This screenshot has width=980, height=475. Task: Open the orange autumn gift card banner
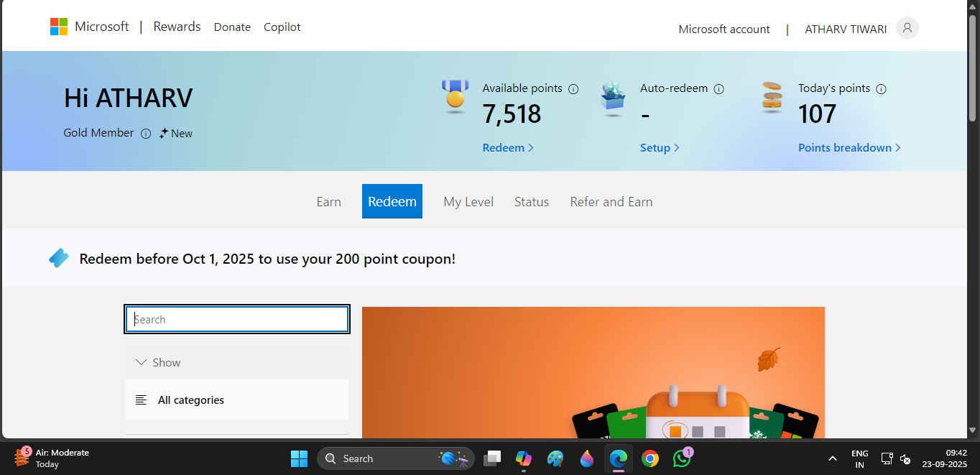[593, 372]
